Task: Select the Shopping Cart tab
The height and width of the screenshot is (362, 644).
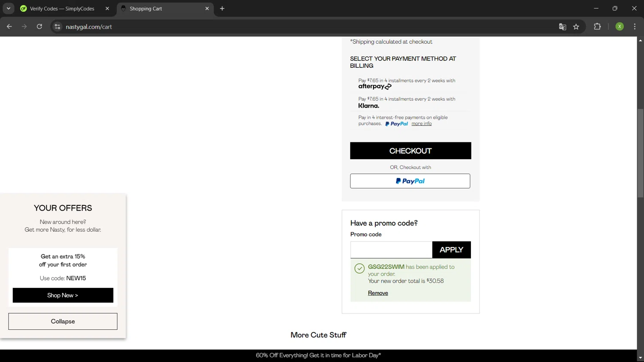Action: click(x=165, y=9)
